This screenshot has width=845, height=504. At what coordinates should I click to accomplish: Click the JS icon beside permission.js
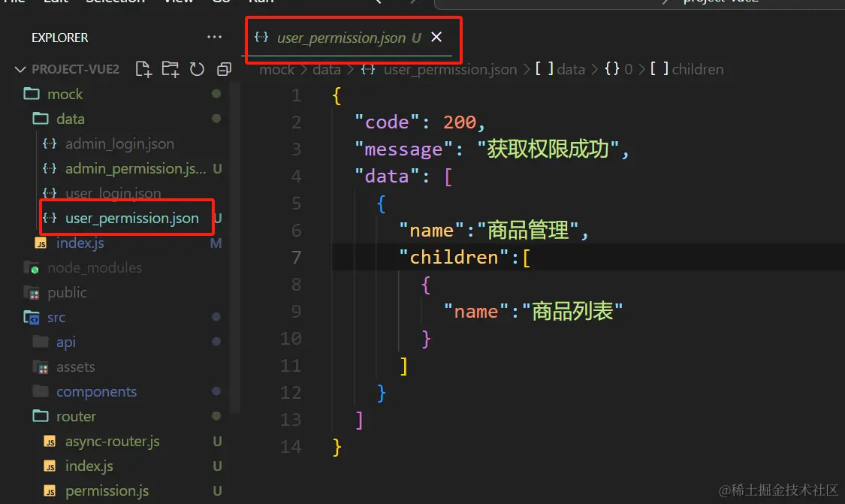pos(50,491)
